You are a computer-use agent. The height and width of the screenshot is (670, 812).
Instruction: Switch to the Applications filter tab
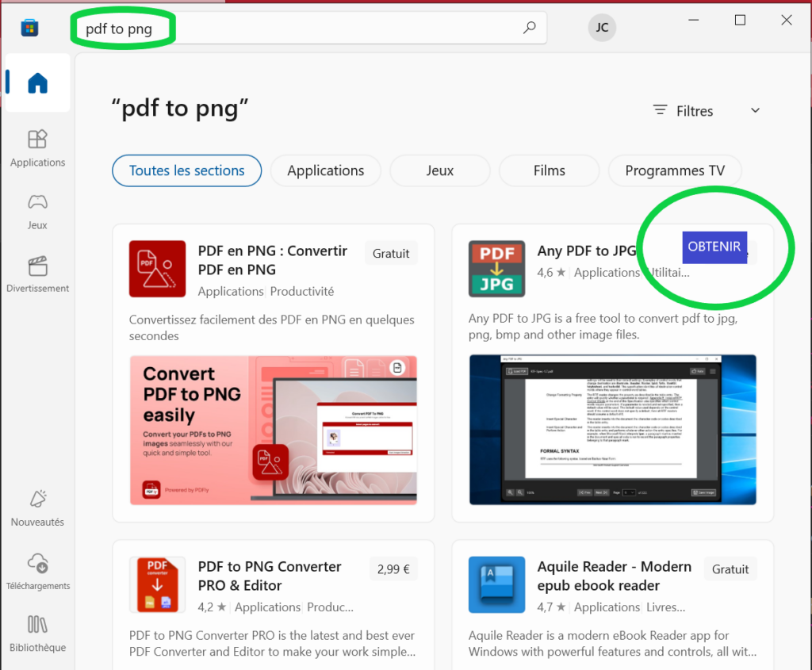(325, 170)
